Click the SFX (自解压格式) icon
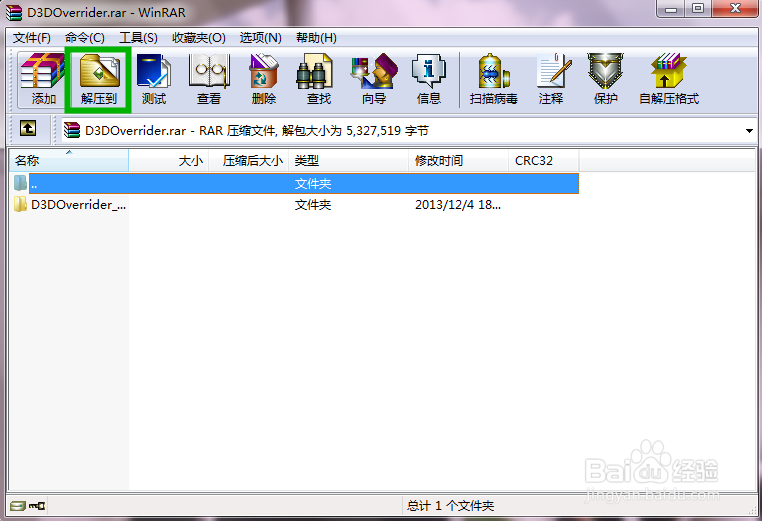 point(669,79)
